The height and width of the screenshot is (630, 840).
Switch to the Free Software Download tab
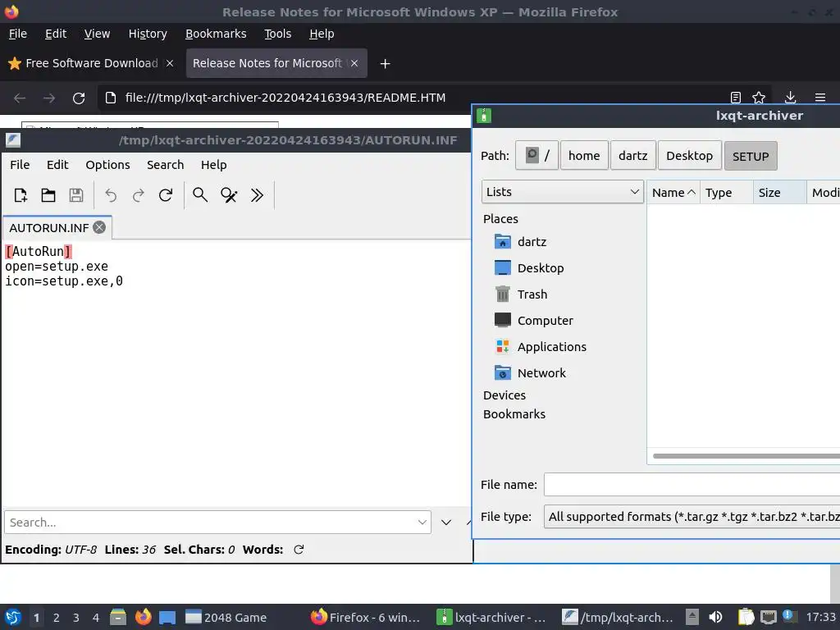point(91,63)
